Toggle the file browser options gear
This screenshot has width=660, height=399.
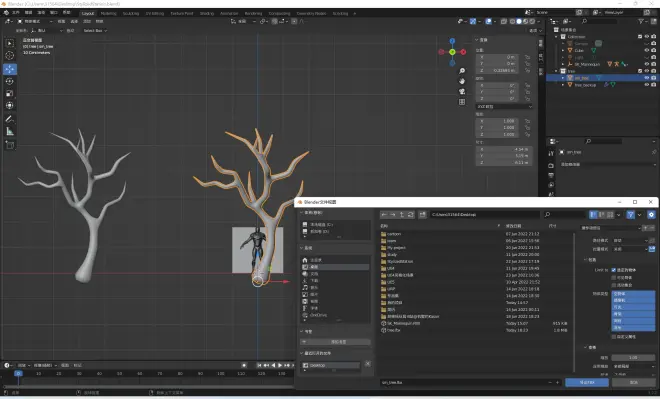[x=651, y=215]
